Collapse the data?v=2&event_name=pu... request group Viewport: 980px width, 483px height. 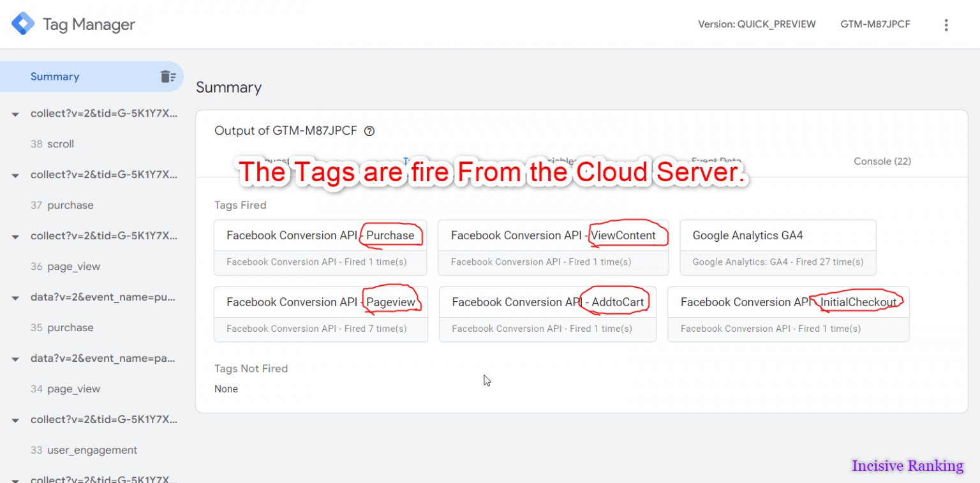point(15,298)
